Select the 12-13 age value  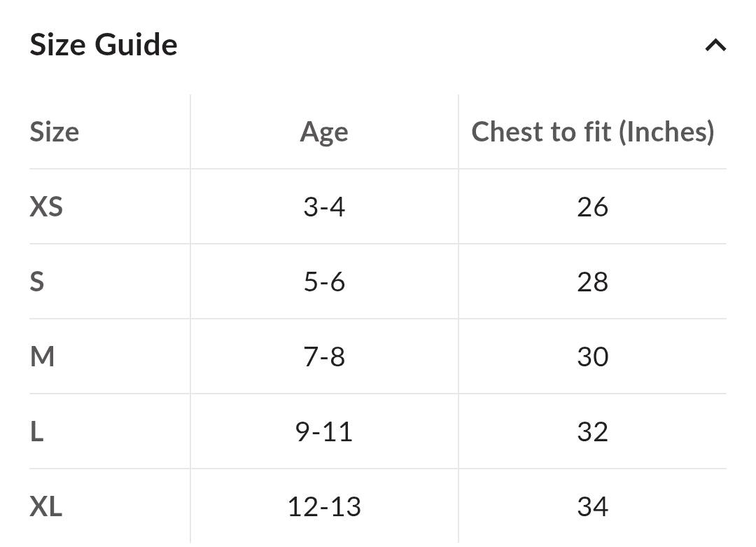[x=324, y=506]
